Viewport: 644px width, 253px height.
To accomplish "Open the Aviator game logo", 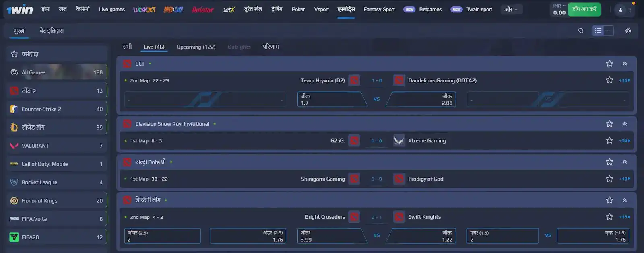I will (202, 9).
